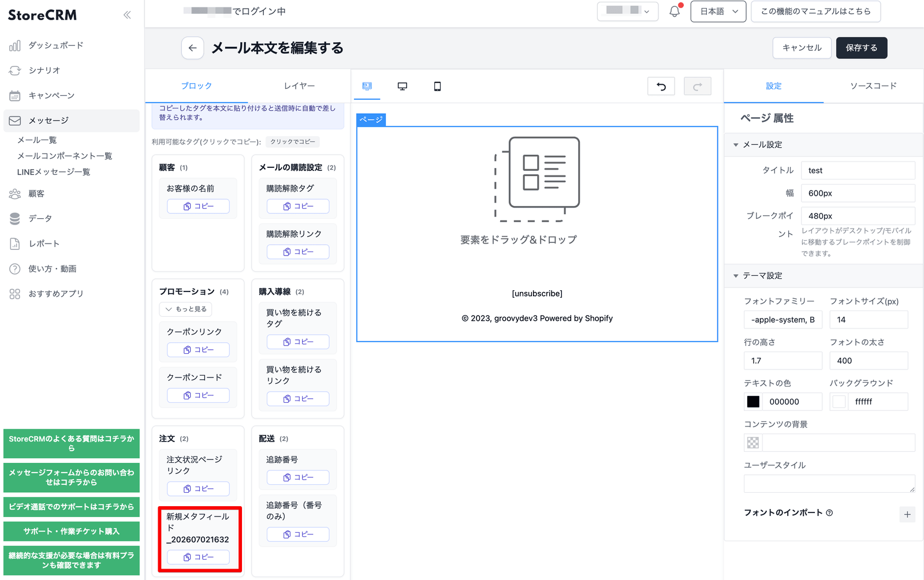
Task: Open StoreCRM FAQ green banner
Action: click(72, 443)
